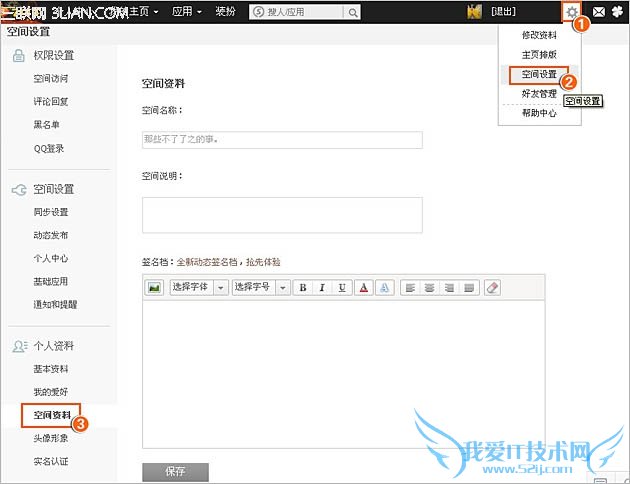Pick the font color
630x484 pixels.
364,288
